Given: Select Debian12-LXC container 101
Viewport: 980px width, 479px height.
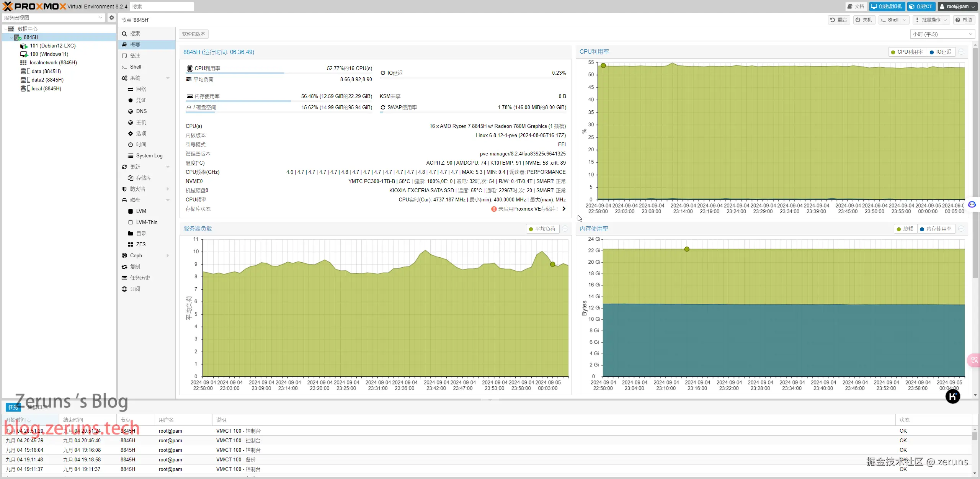Looking at the screenshot, I should (52, 46).
